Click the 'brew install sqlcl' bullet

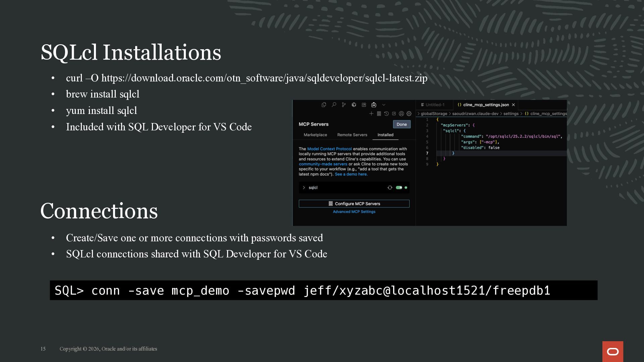103,94
